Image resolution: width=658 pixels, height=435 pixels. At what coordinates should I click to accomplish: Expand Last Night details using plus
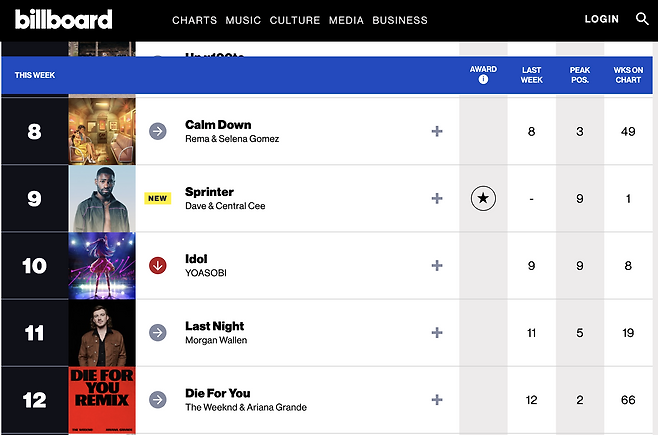click(x=437, y=332)
